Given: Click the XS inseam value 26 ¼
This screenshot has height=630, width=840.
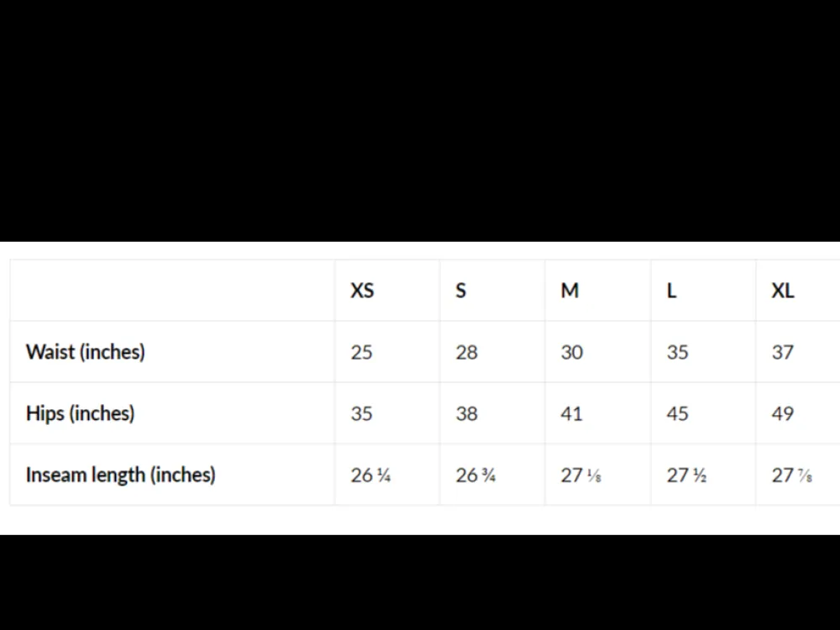Looking at the screenshot, I should (x=370, y=475).
